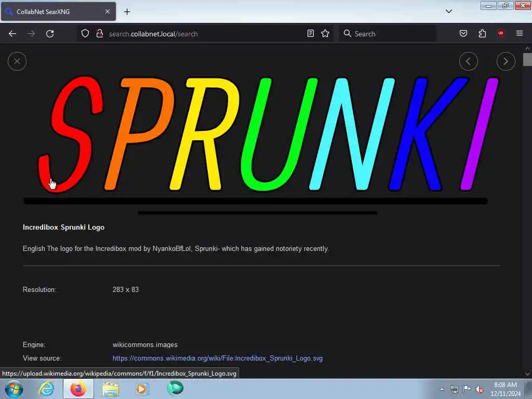This screenshot has height=399, width=532.
Task: Open the Windows Start menu orb
Action: tap(14, 389)
